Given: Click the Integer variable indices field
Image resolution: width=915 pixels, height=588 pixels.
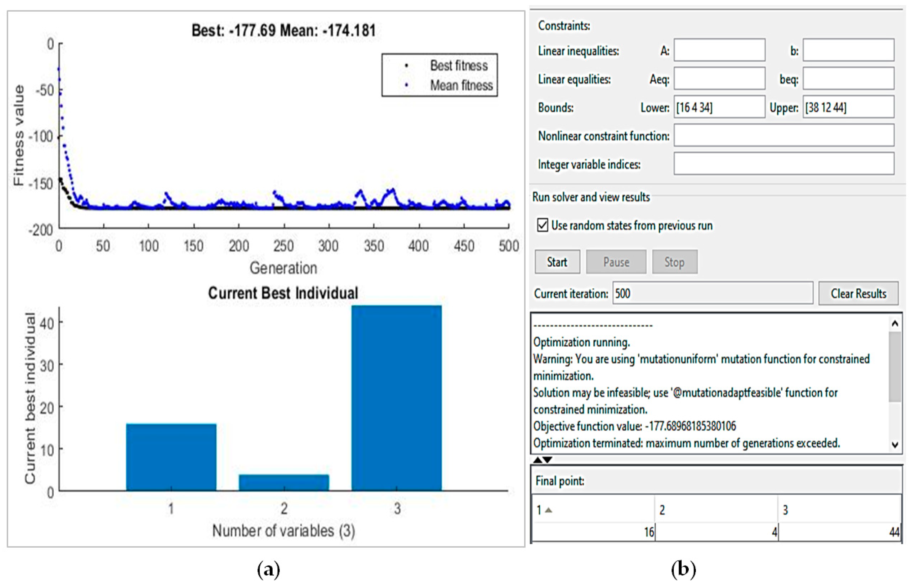Looking at the screenshot, I should (x=783, y=164).
